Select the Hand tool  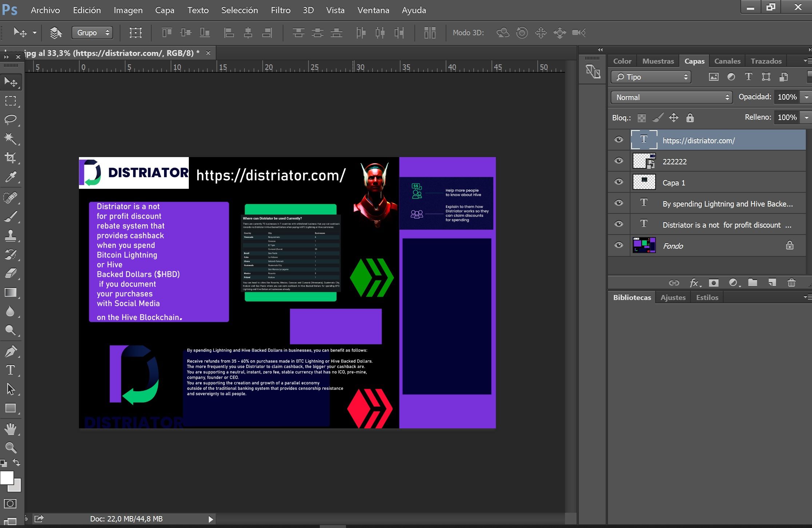[x=11, y=429]
